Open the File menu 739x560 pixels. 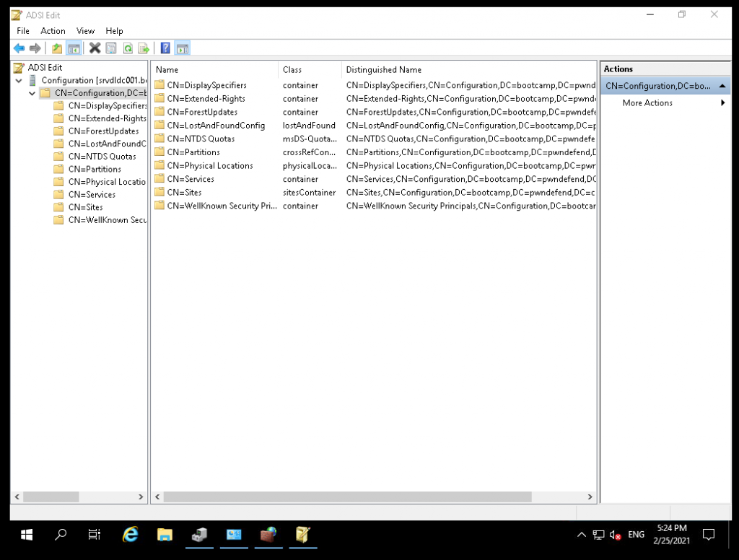[22, 31]
